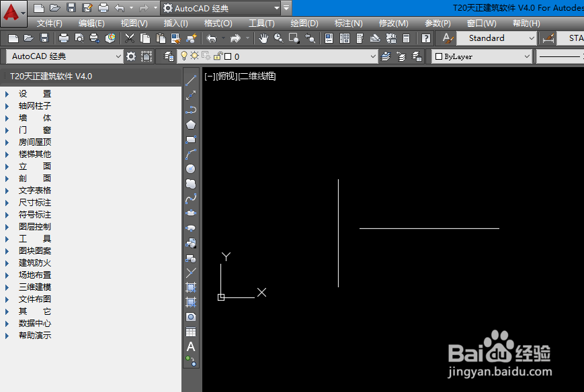This screenshot has height=392, width=584.
Task: Click the Paste clipboard icon
Action: (x=161, y=38)
